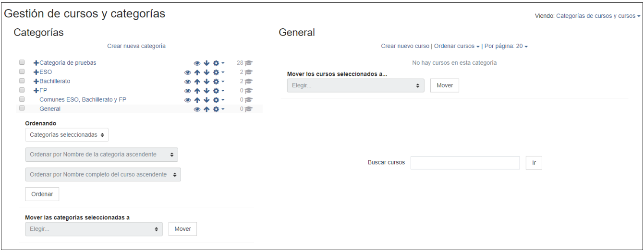
Task: Select the General category checkbox
Action: [22, 108]
